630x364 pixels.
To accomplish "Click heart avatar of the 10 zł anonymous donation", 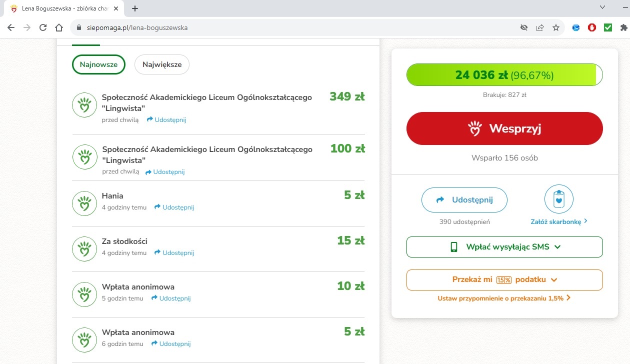I will [84, 294].
